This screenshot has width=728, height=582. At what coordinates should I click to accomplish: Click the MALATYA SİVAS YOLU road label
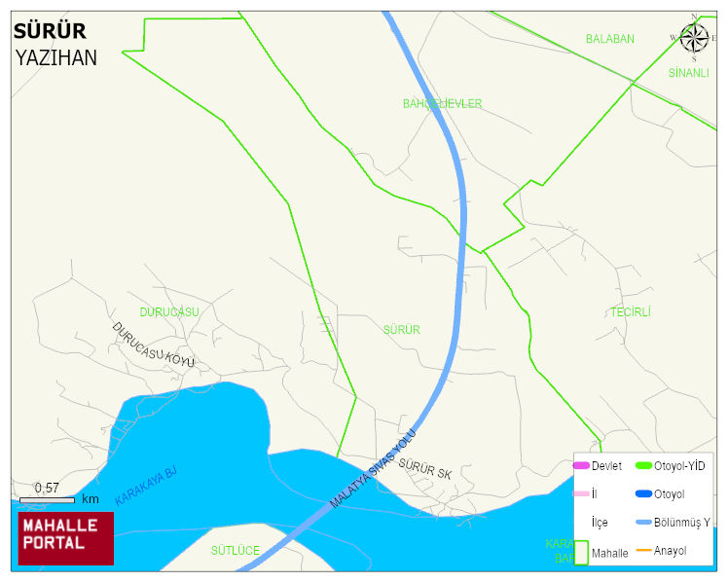coord(373,468)
